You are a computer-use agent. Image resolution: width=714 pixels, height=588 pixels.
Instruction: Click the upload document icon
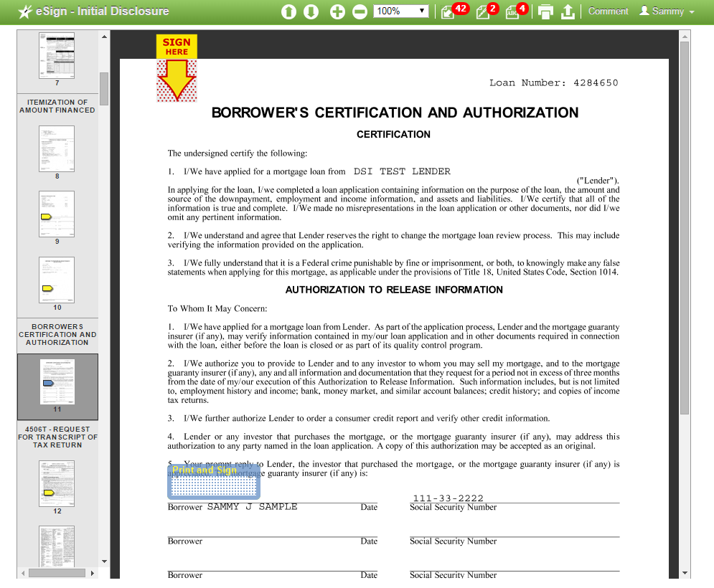tap(568, 12)
